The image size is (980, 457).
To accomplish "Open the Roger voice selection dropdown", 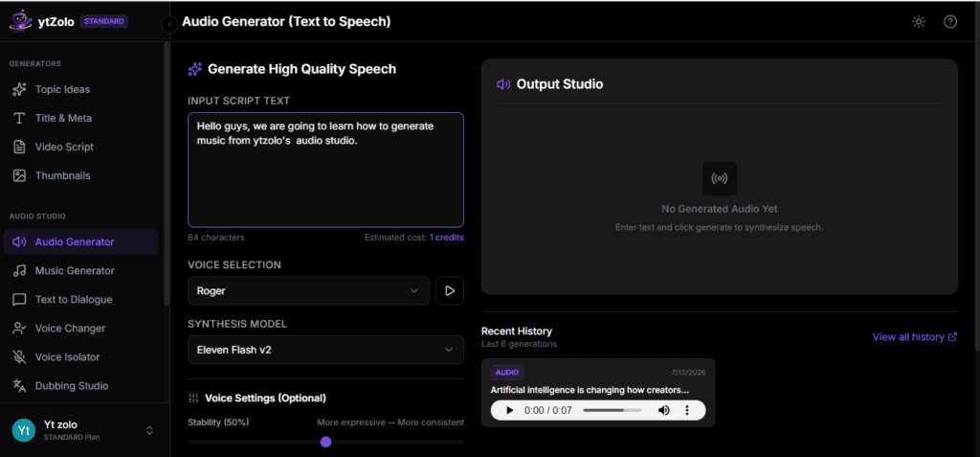I will 309,290.
